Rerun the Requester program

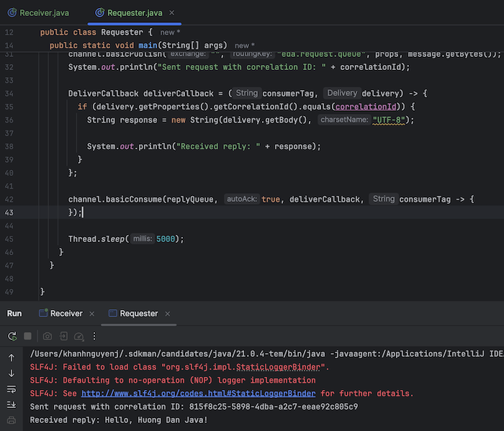click(x=12, y=336)
